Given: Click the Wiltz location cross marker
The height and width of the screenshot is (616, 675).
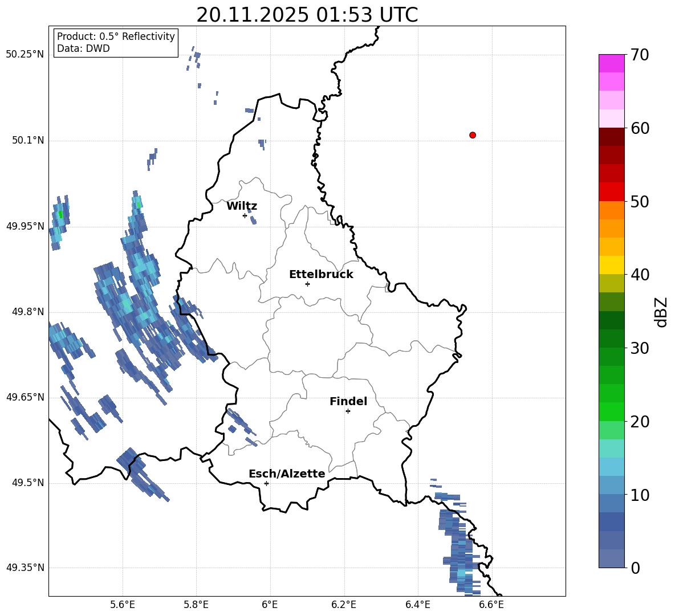Looking at the screenshot, I should coord(245,215).
